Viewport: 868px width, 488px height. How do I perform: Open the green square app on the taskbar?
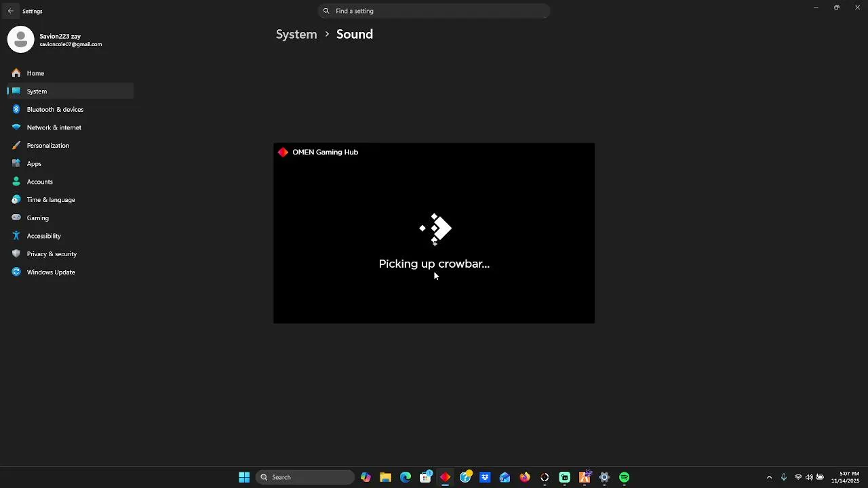click(x=564, y=477)
